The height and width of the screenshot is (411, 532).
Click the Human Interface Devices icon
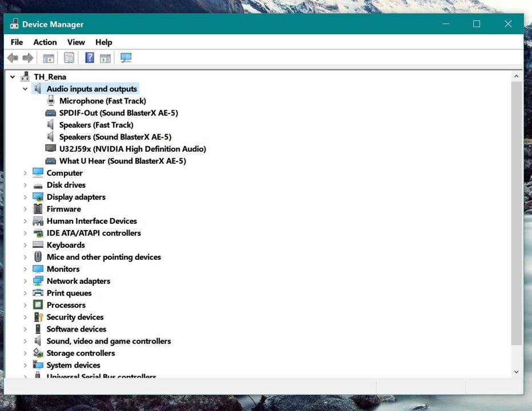coord(38,221)
